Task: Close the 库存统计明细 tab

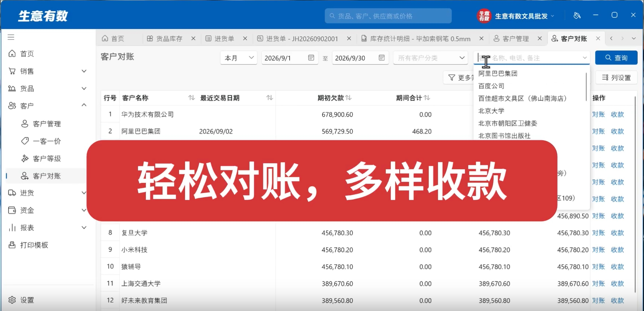Action: click(481, 38)
